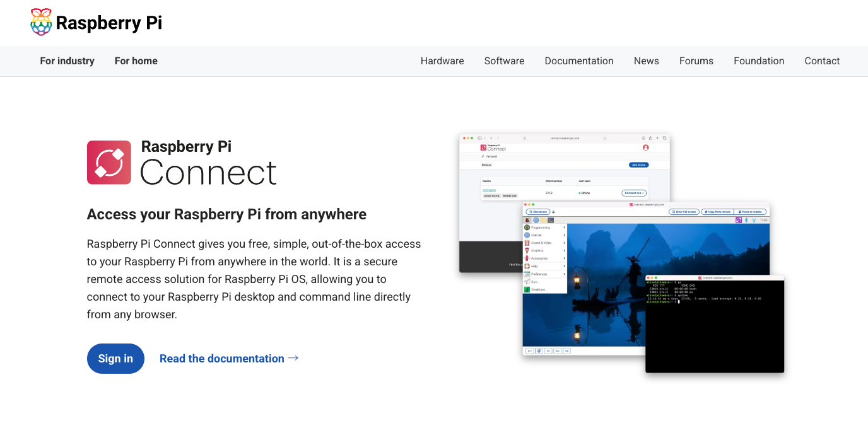
Task: Open the News page
Action: click(646, 61)
